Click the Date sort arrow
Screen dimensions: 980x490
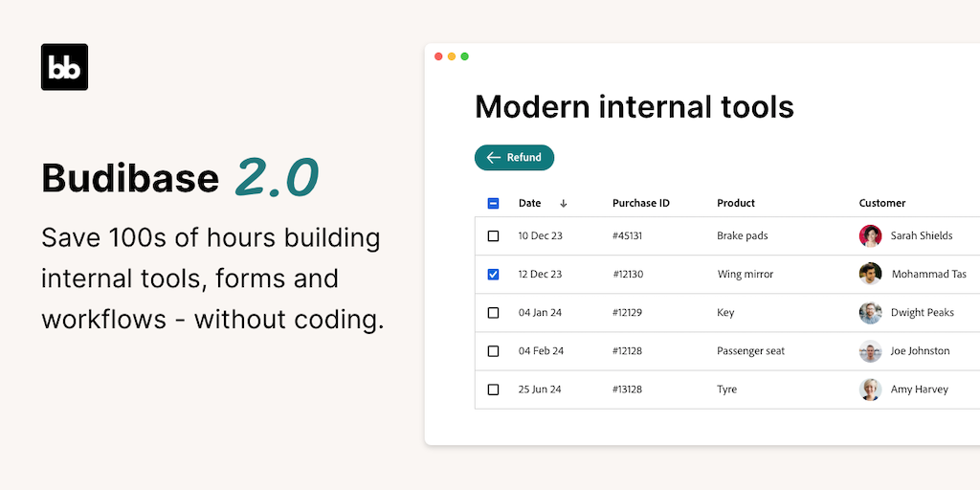(x=564, y=203)
